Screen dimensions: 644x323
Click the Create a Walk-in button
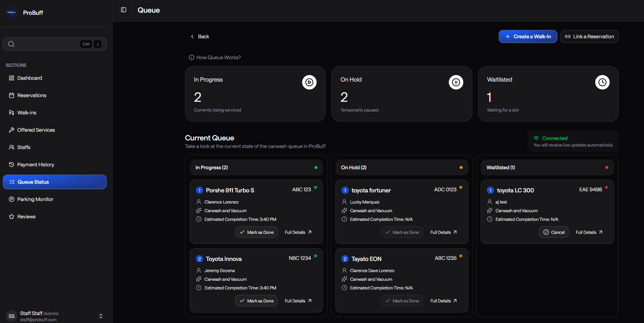[528, 36]
